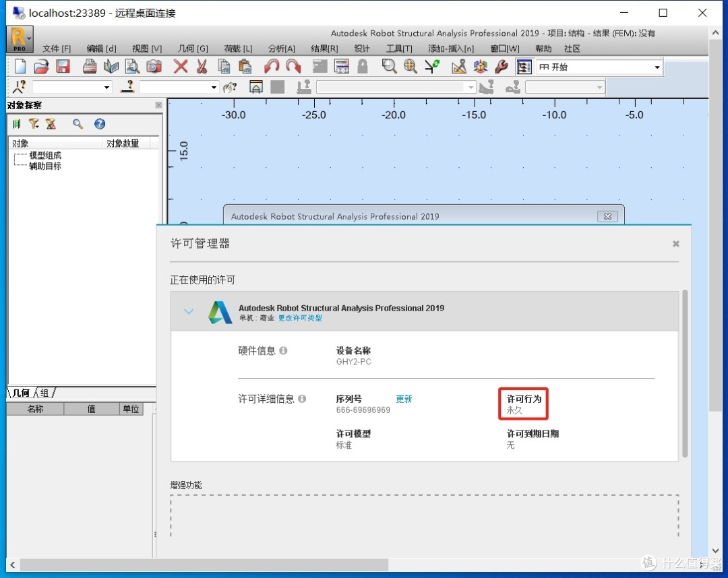This screenshot has height=578, width=728.
Task: Click the Copy icon
Action: tap(224, 67)
